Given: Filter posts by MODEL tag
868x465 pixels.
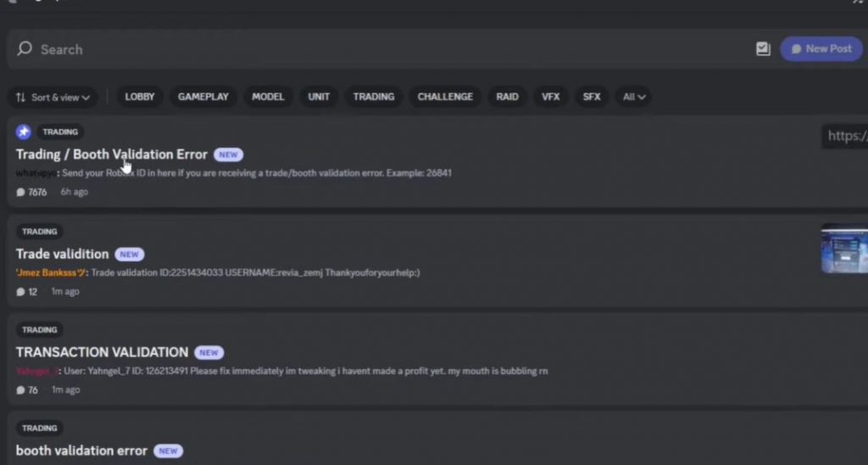Looking at the screenshot, I should pyautogui.click(x=268, y=97).
